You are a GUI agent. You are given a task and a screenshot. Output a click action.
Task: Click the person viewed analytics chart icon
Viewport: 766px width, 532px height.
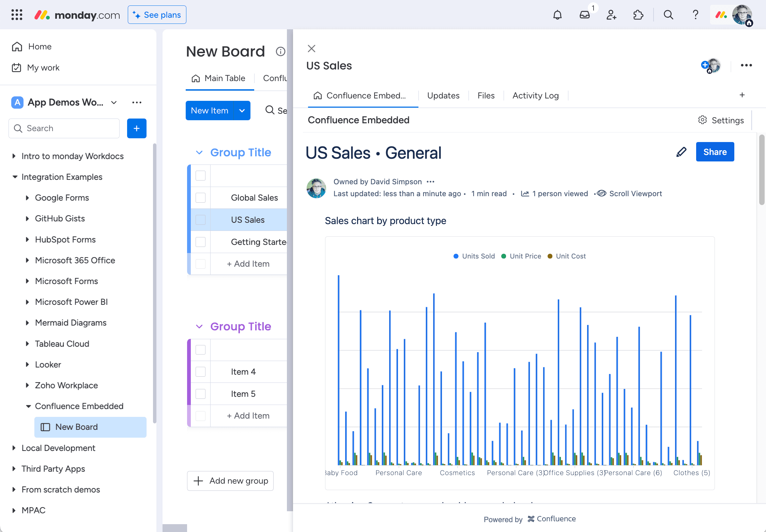(x=525, y=193)
